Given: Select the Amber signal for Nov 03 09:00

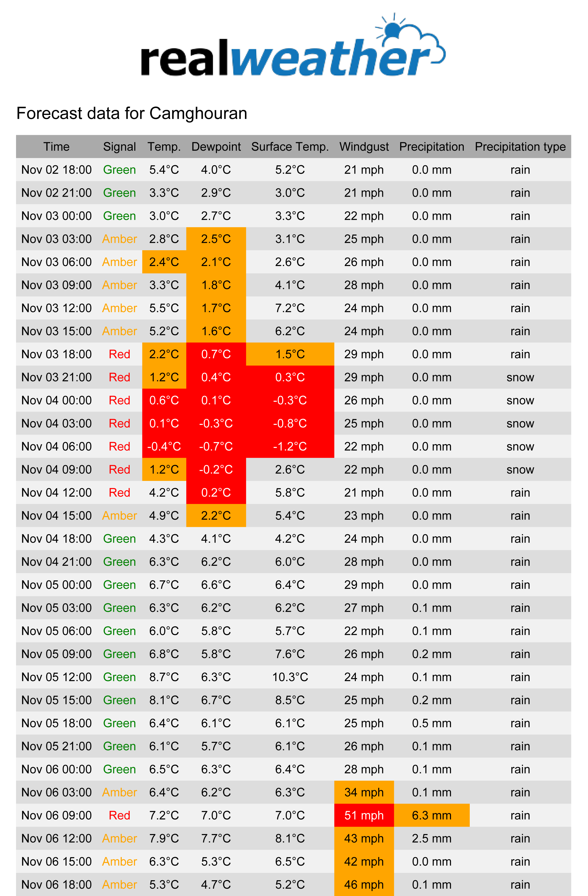Looking at the screenshot, I should pyautogui.click(x=120, y=285).
